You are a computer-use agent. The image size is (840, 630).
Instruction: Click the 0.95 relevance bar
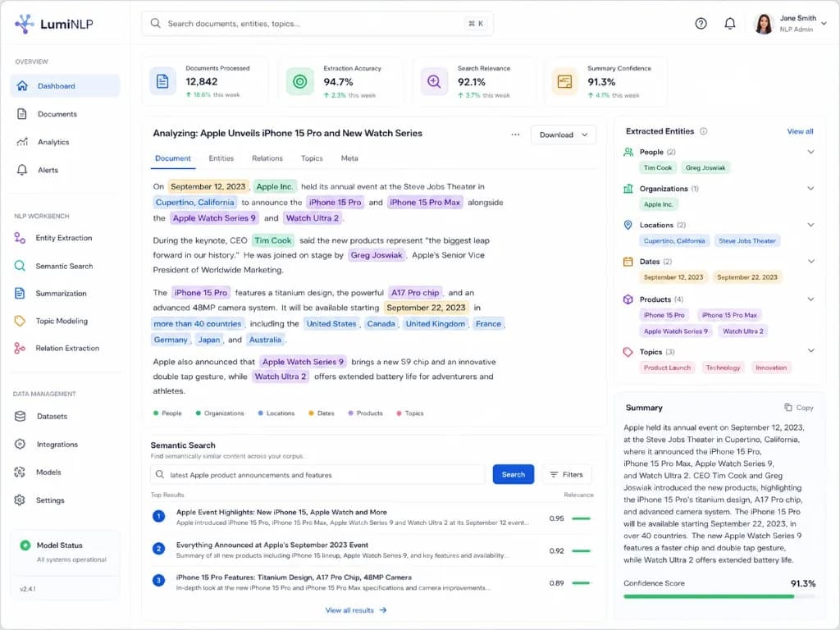pyautogui.click(x=582, y=518)
